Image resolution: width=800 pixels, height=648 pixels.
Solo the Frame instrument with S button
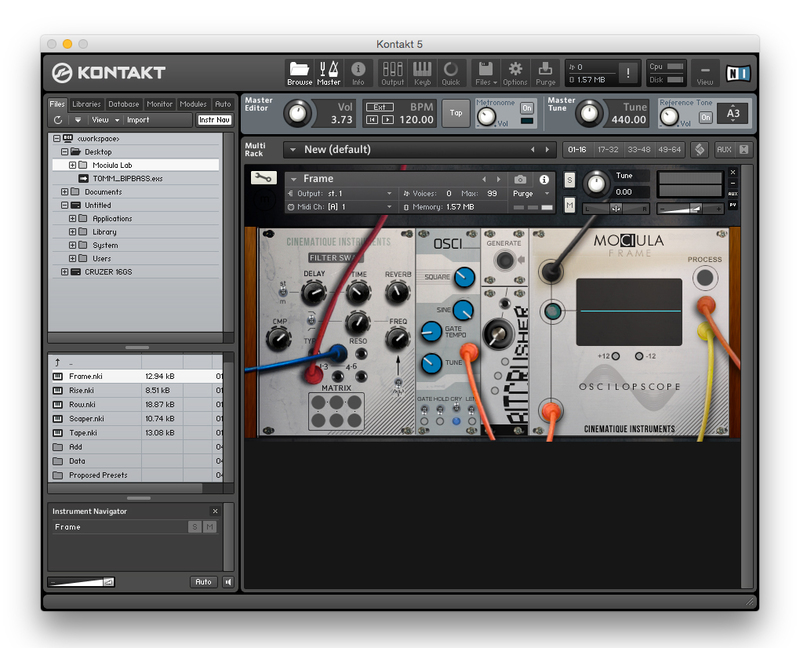[570, 180]
